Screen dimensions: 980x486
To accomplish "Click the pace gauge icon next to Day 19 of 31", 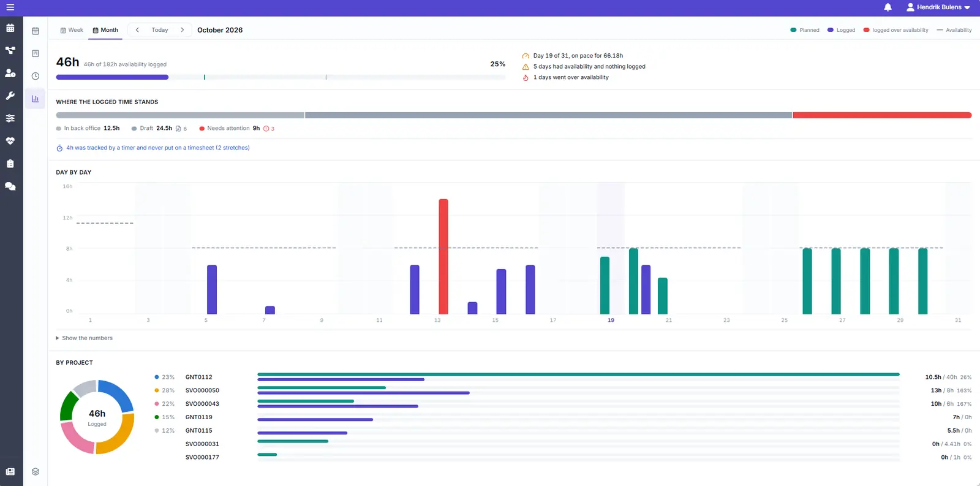I will click(526, 56).
